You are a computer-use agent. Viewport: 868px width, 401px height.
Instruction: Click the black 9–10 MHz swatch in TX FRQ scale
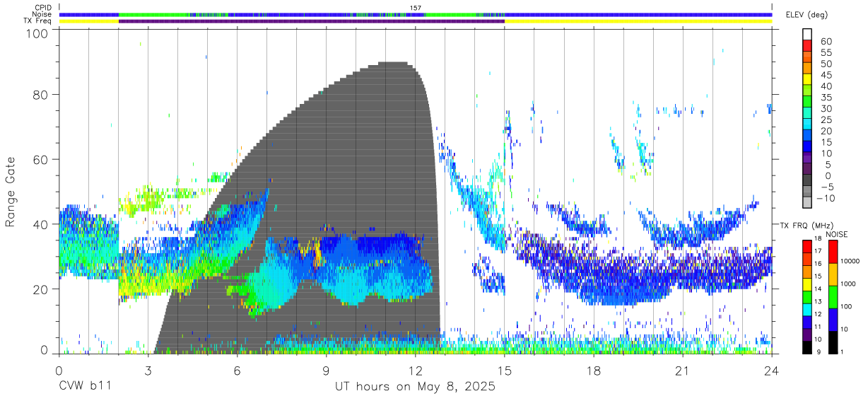pyautogui.click(x=807, y=347)
